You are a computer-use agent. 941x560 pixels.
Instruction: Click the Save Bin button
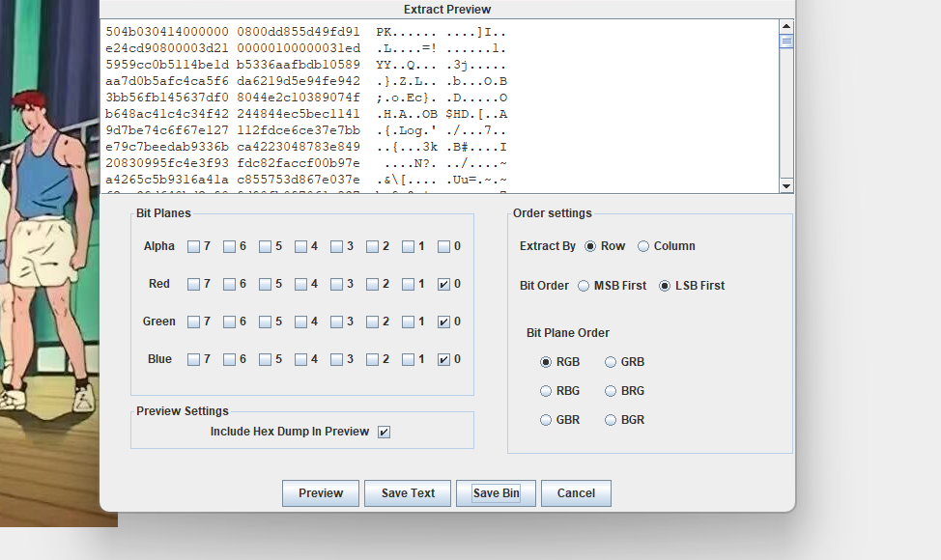click(496, 493)
